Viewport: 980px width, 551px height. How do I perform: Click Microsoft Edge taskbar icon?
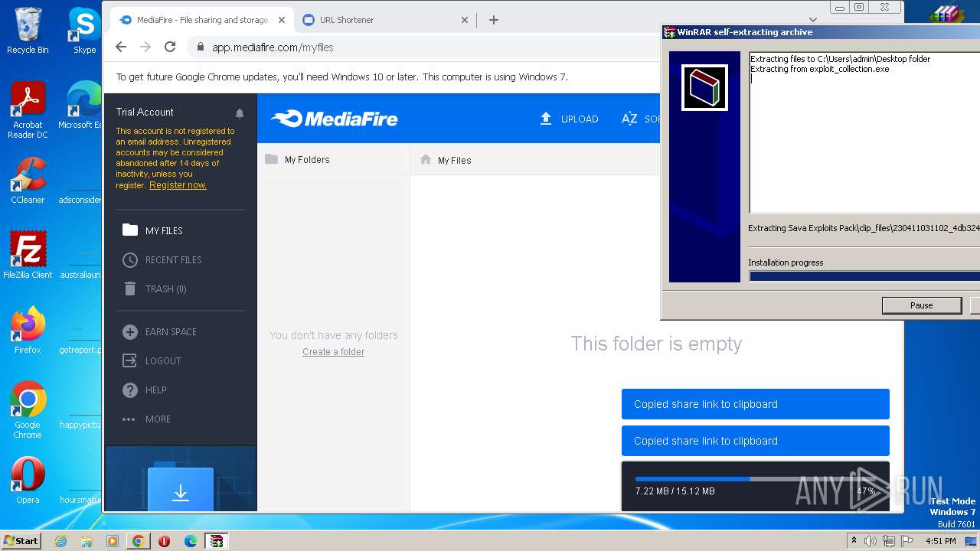pos(190,541)
